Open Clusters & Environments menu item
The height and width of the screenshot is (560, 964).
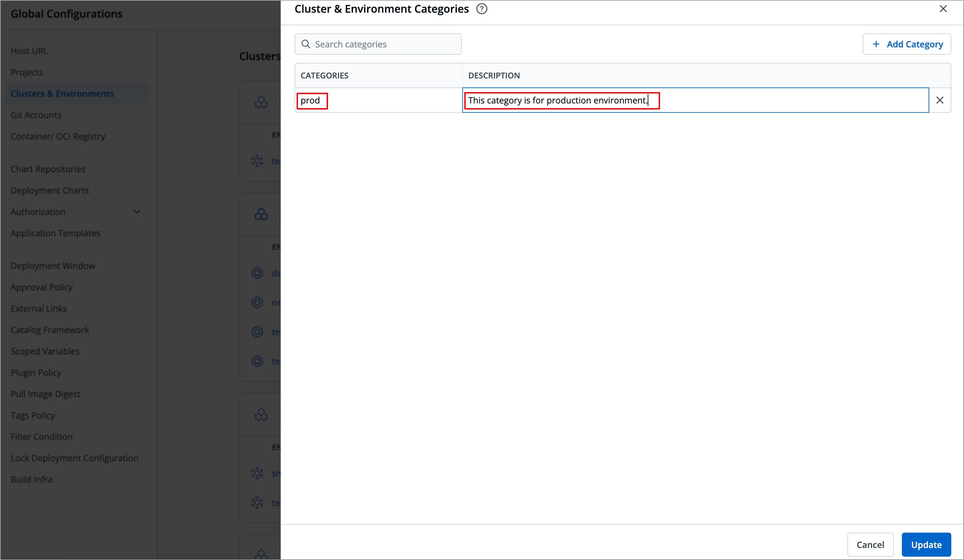tap(62, 94)
